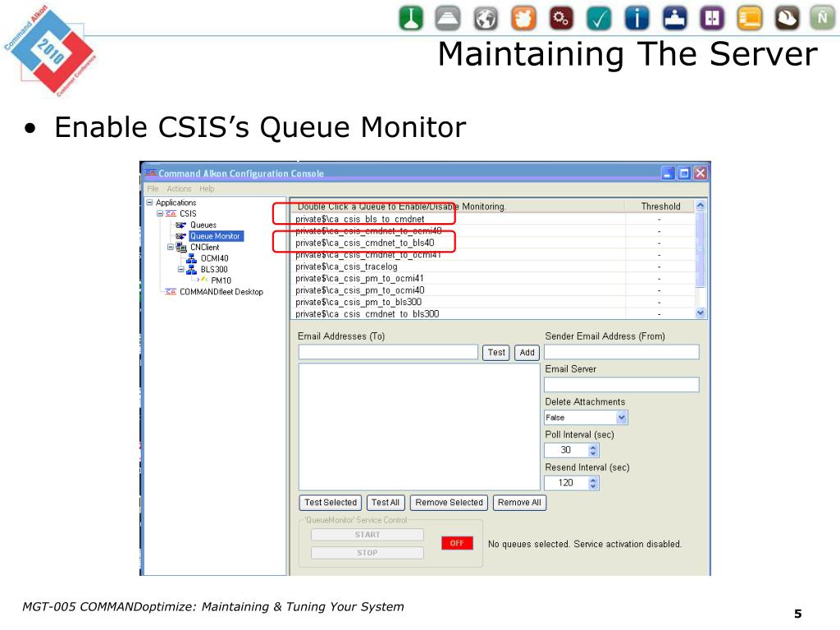Image resolution: width=840 pixels, height=630 pixels.
Task: Click the Remove Selected button
Action: [x=449, y=503]
